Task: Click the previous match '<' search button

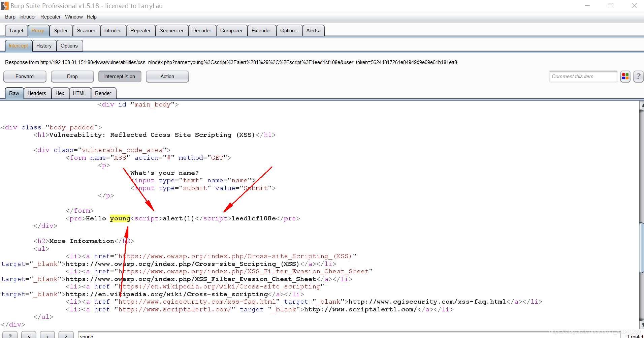Action: tap(29, 335)
